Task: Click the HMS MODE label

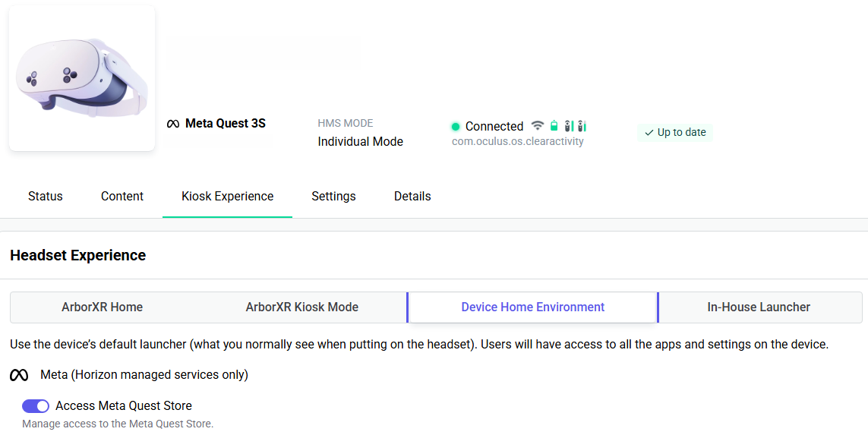Action: [x=346, y=124]
